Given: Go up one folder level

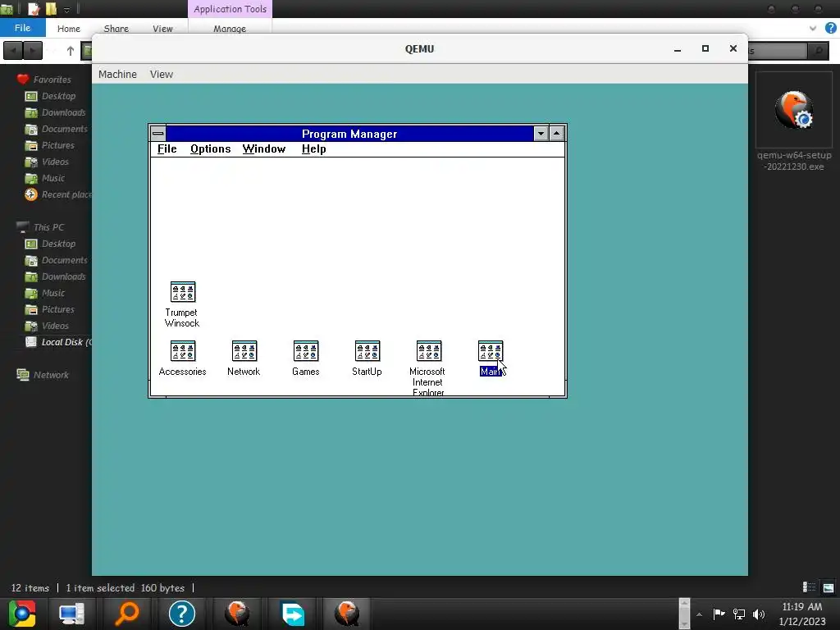Looking at the screenshot, I should (x=71, y=51).
